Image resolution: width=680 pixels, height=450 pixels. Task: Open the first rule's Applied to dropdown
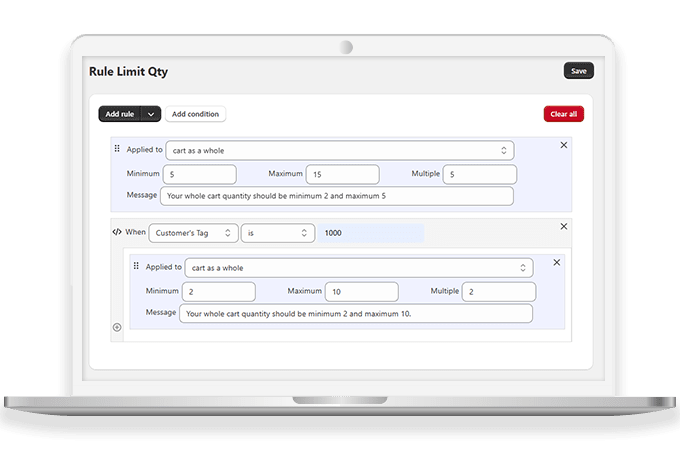340,150
